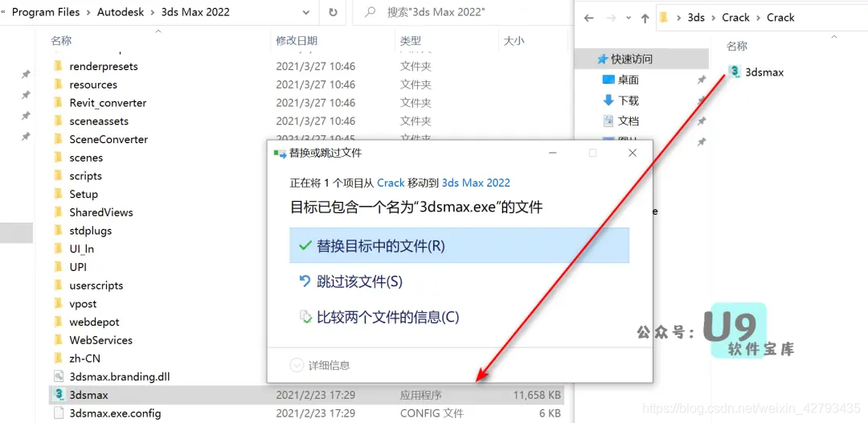This screenshot has height=423, width=868.
Task: Select the Setup folder icon
Action: (58, 194)
